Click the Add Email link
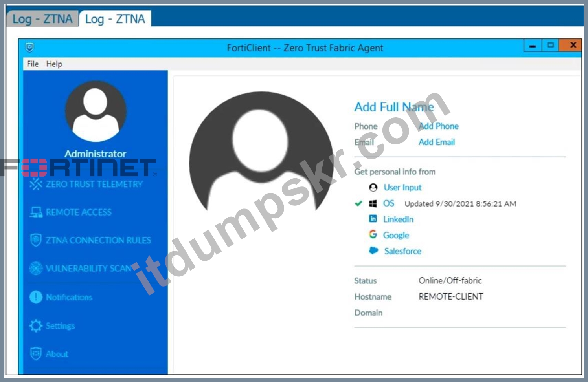The height and width of the screenshot is (382, 588). coord(437,142)
